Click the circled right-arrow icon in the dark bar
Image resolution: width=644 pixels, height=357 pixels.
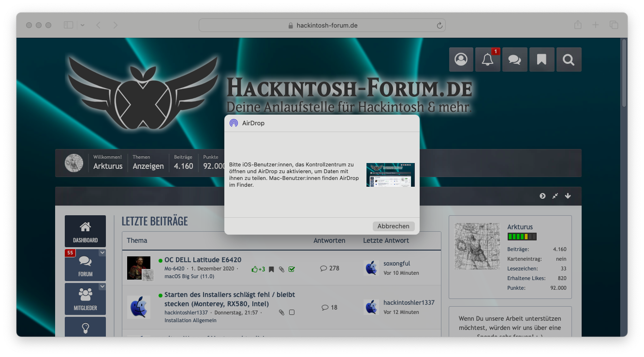pos(542,196)
